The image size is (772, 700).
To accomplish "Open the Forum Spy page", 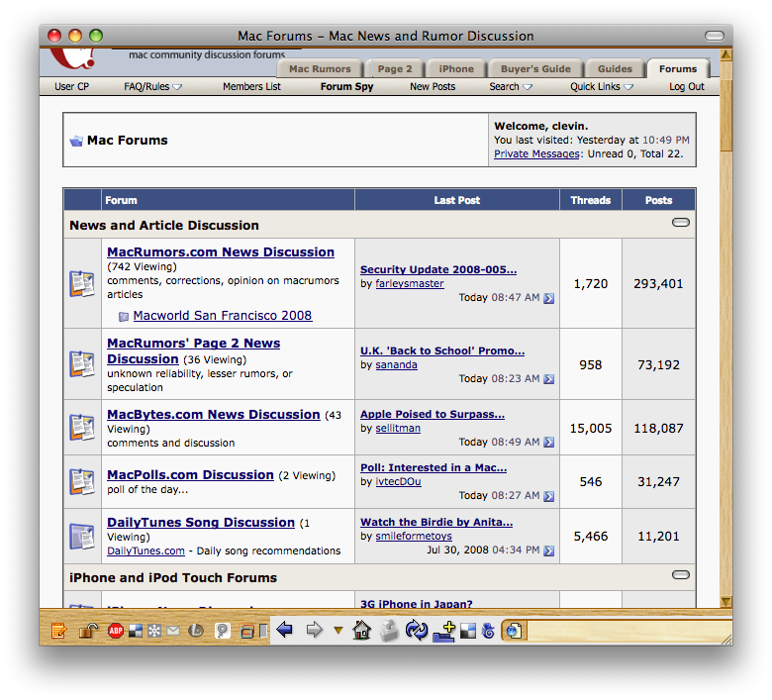I will click(x=346, y=87).
